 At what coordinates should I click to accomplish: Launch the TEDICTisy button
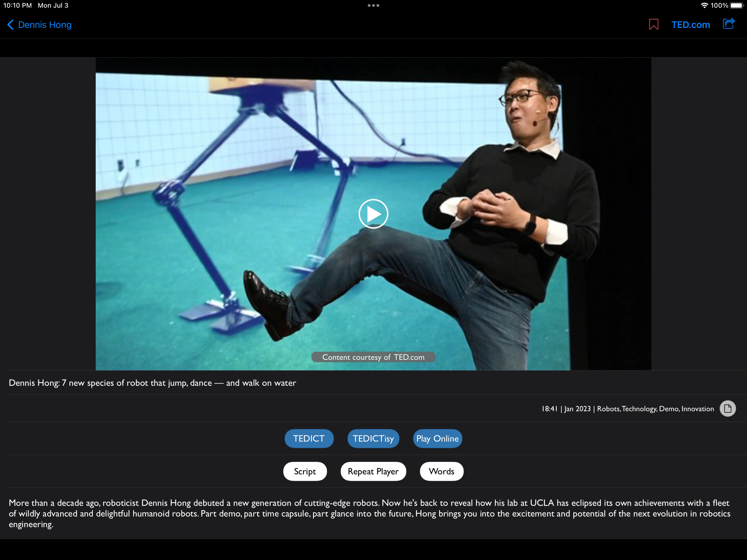[373, 438]
